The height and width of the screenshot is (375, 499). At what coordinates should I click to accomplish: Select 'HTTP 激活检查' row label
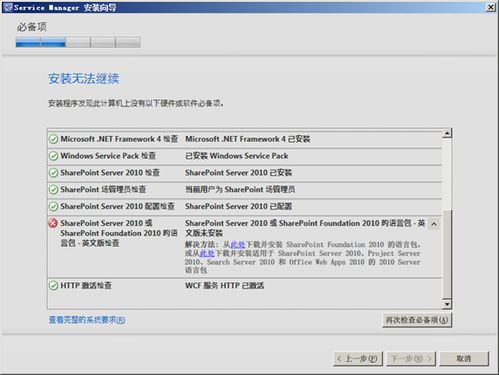[x=86, y=286]
